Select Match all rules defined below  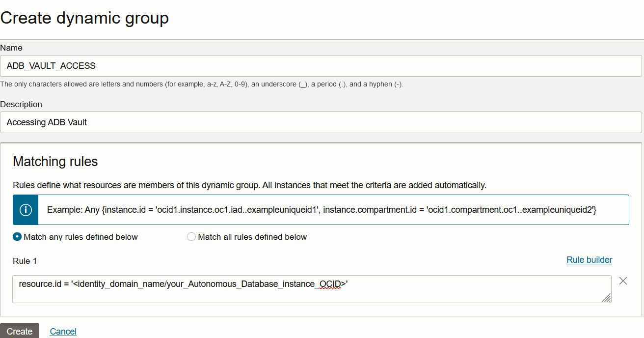(191, 237)
